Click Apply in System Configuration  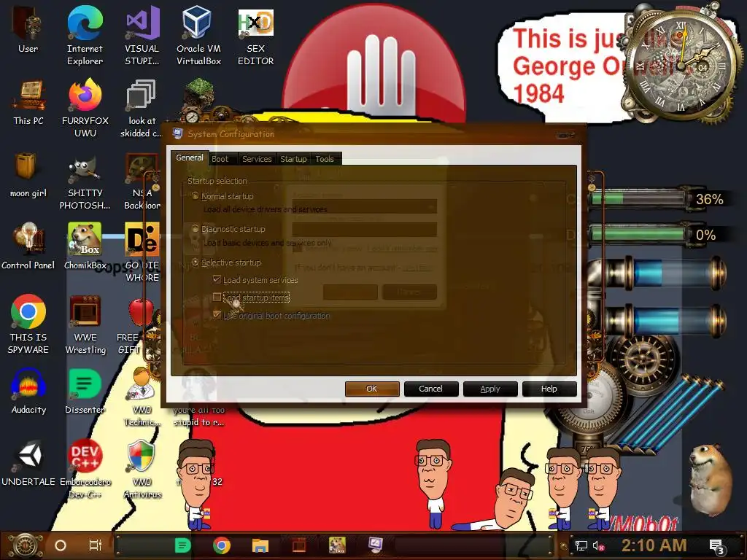(x=490, y=389)
